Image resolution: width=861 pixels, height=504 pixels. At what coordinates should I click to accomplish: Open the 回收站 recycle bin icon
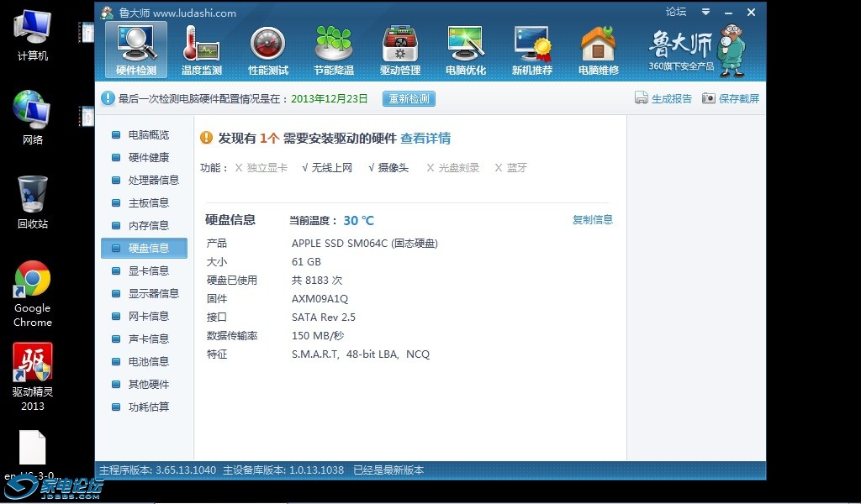pos(33,202)
